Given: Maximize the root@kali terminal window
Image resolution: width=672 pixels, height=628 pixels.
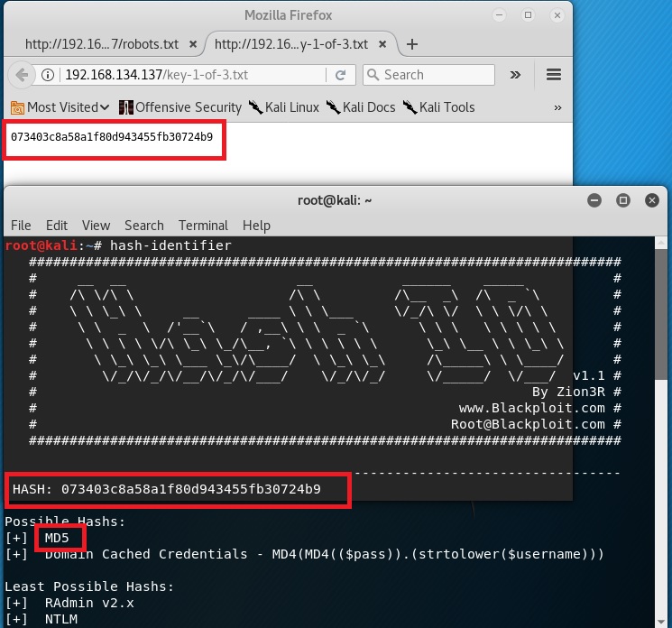Looking at the screenshot, I should click(622, 200).
